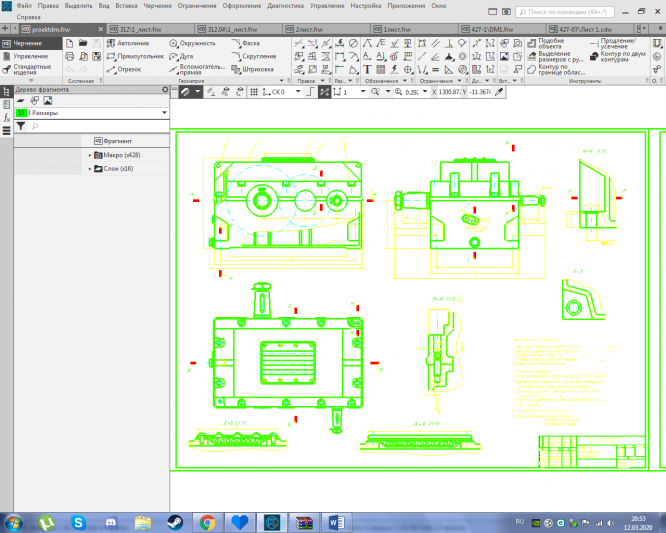The image size is (666, 533).
Task: Open tree panel settings gear
Action: click(x=165, y=90)
